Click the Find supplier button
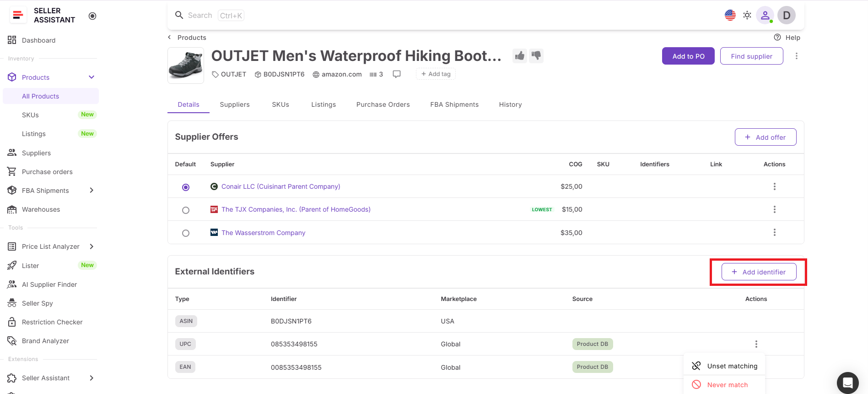Viewport: 868px width, 394px height. point(751,56)
